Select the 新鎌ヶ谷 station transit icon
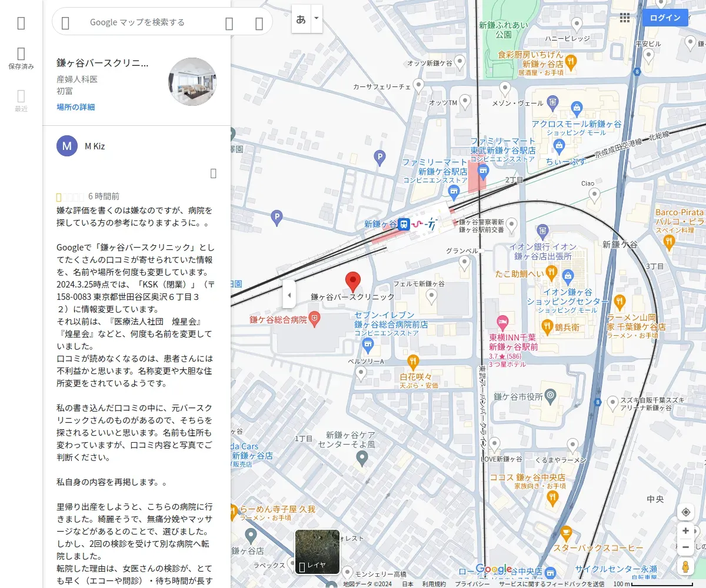The image size is (706, 588). tap(404, 224)
